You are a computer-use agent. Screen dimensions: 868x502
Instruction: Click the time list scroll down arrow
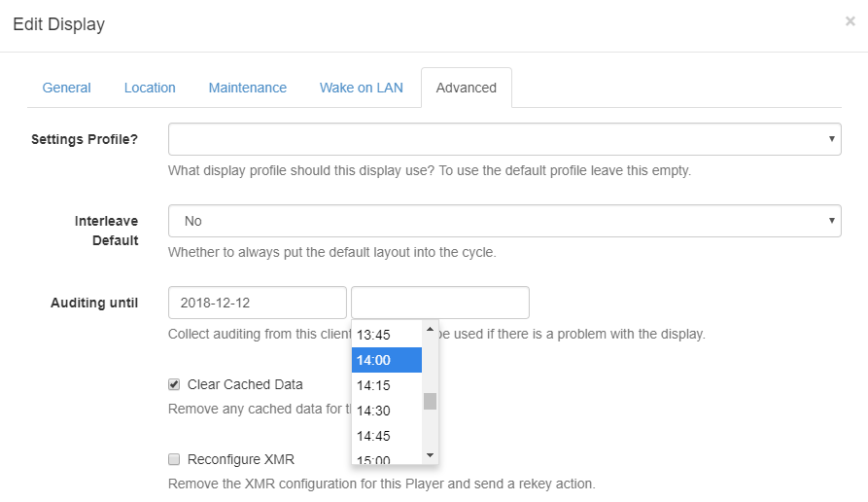click(430, 454)
